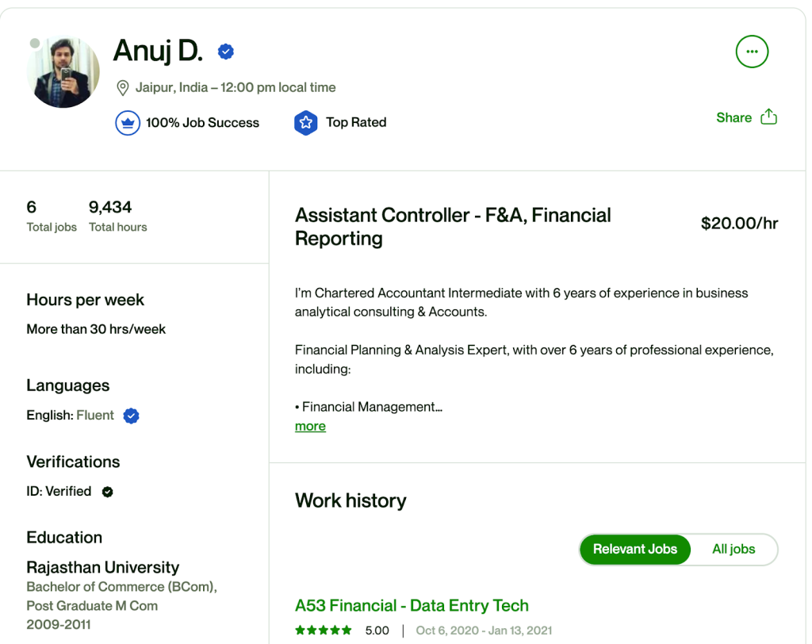Click the share upload icon
The image size is (812, 644).
(768, 117)
